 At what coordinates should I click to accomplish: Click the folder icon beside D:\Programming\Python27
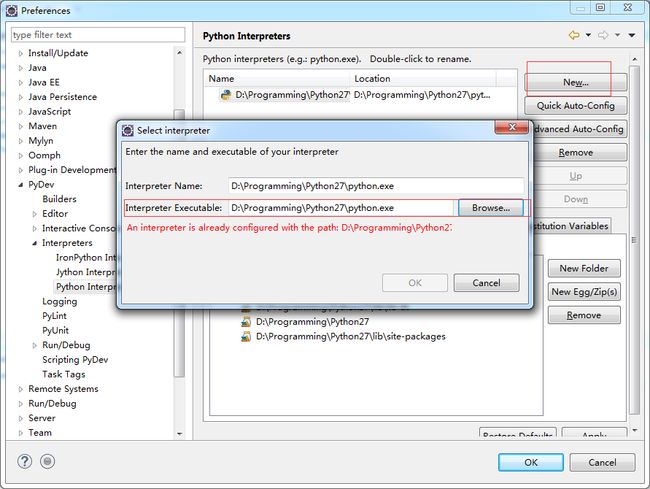(246, 322)
